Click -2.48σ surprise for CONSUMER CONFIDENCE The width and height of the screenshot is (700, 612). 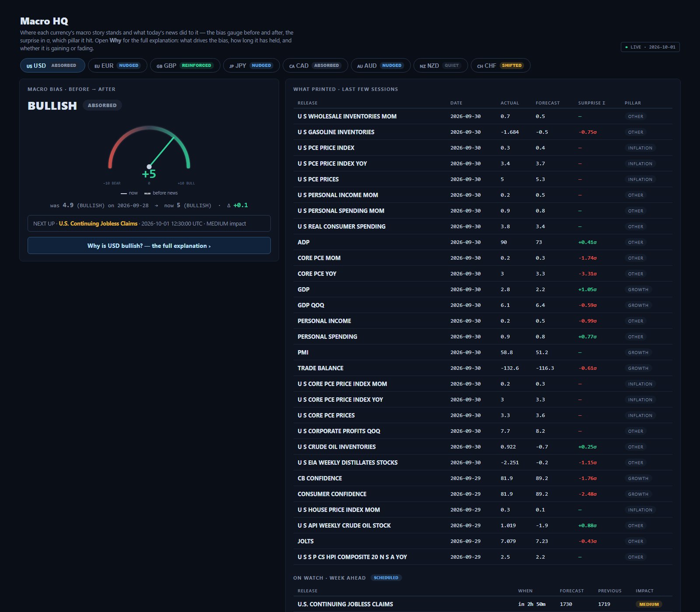click(588, 494)
